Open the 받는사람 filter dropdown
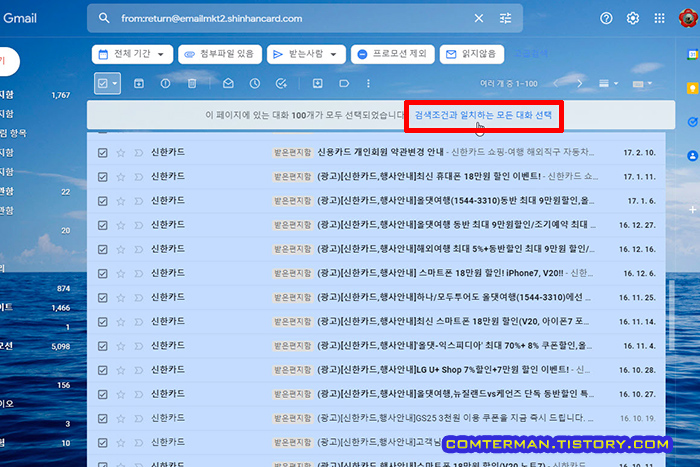 (306, 54)
